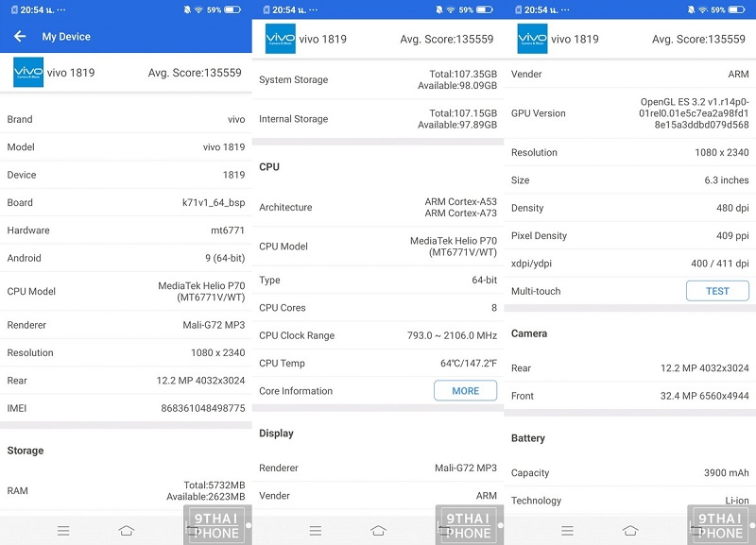This screenshot has width=756, height=545.
Task: Tap the vivo logo in left screen header
Action: point(28,73)
